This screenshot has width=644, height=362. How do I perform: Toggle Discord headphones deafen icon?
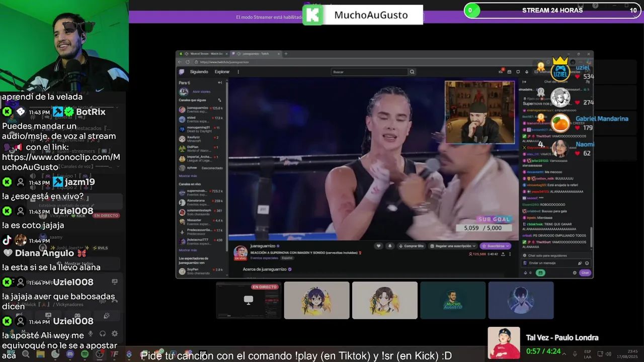pos(103,333)
